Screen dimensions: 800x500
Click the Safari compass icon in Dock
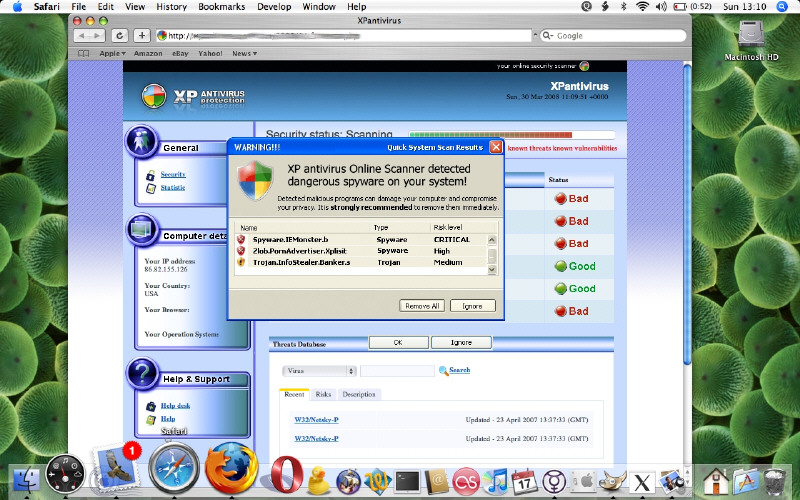coord(174,470)
